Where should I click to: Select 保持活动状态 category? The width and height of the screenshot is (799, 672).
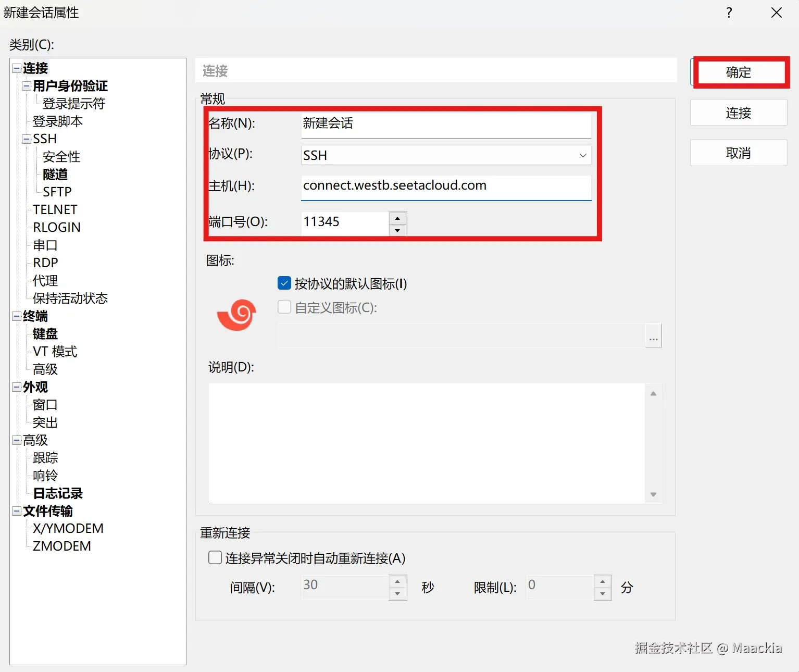click(70, 298)
